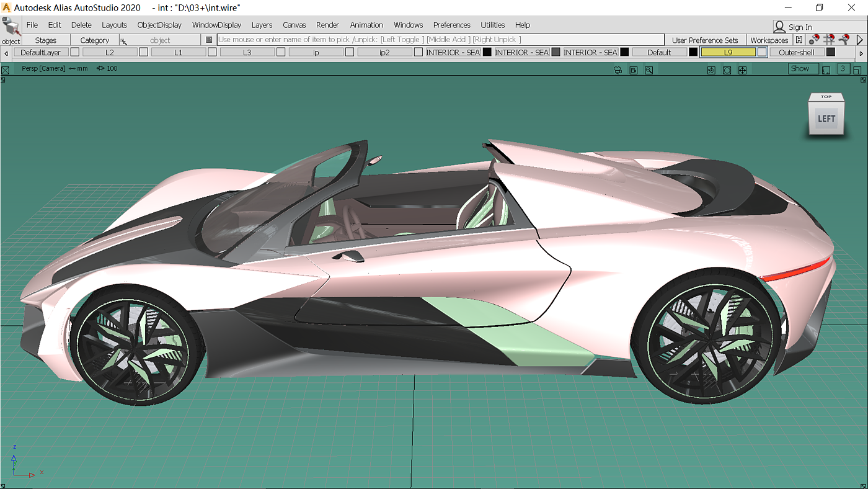Toggle visibility box of DefaultLayer
Screen dimensions: 868x489
pos(74,52)
